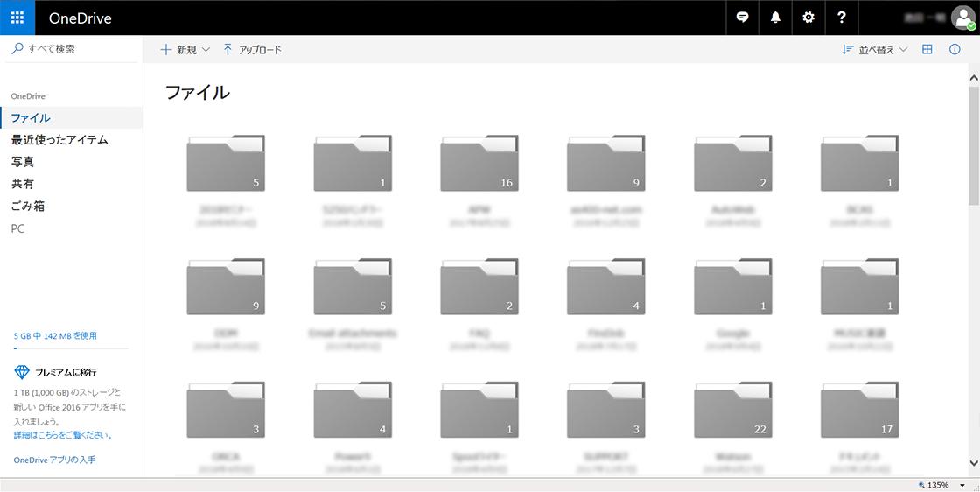This screenshot has width=980, height=492.
Task: Open the information details pane icon
Action: tap(955, 50)
